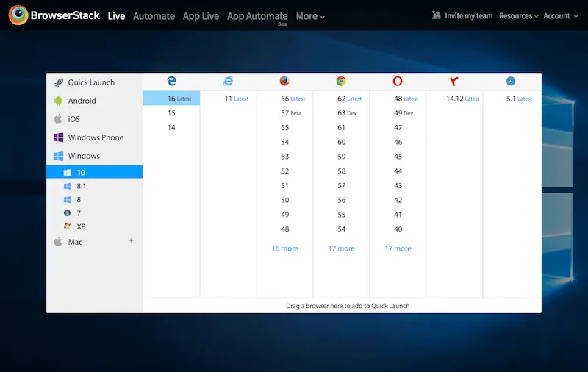Image resolution: width=588 pixels, height=372 pixels.
Task: Open the More dropdown menu
Action: [x=310, y=16]
